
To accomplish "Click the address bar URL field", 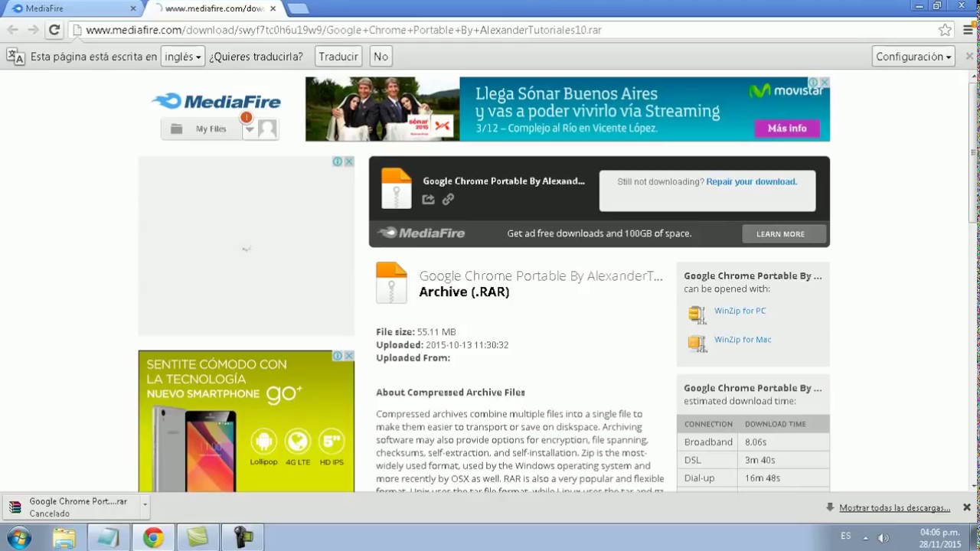I will point(505,30).
